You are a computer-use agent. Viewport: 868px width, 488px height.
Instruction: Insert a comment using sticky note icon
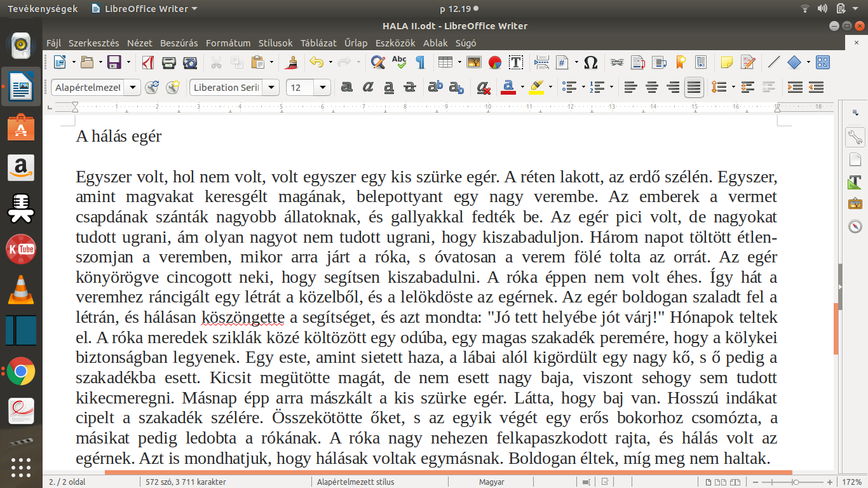(727, 62)
